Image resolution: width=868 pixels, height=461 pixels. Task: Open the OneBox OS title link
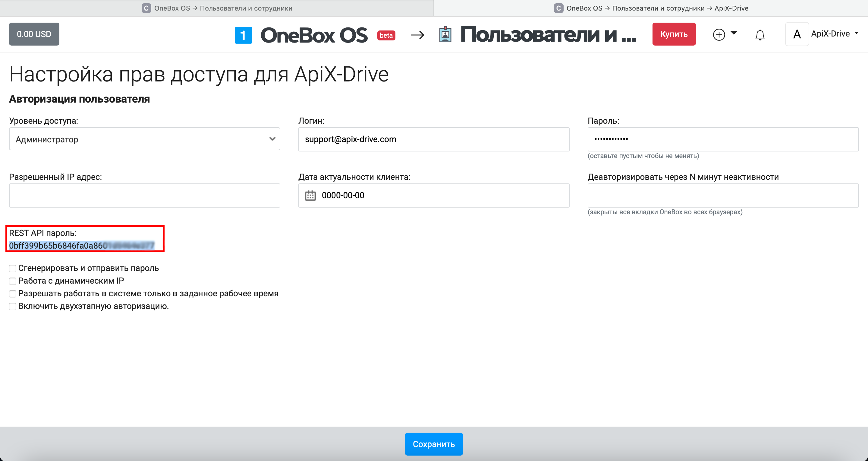tap(314, 35)
